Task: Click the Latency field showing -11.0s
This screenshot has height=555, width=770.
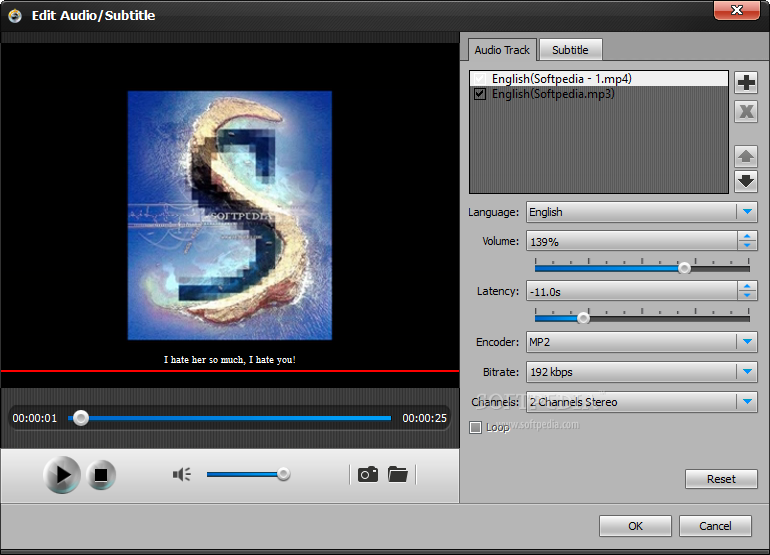Action: click(x=632, y=291)
